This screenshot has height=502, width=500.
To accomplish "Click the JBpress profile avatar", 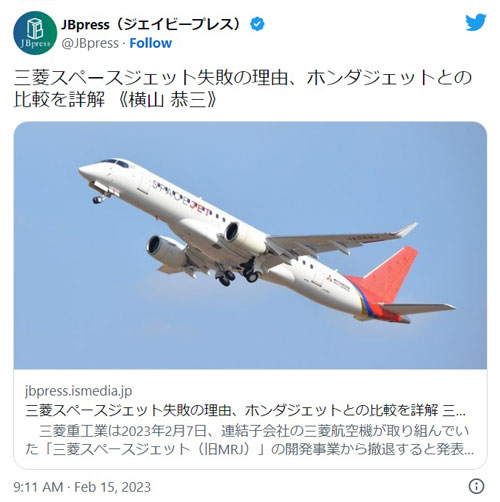I will click(x=35, y=33).
